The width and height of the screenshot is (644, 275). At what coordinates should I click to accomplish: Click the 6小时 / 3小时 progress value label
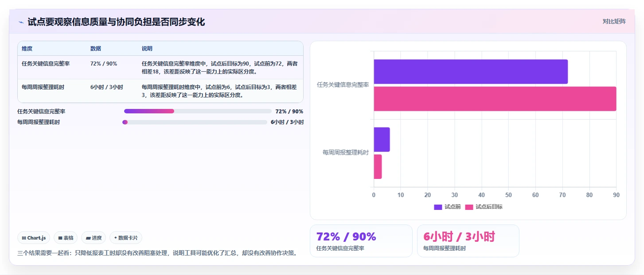click(287, 122)
